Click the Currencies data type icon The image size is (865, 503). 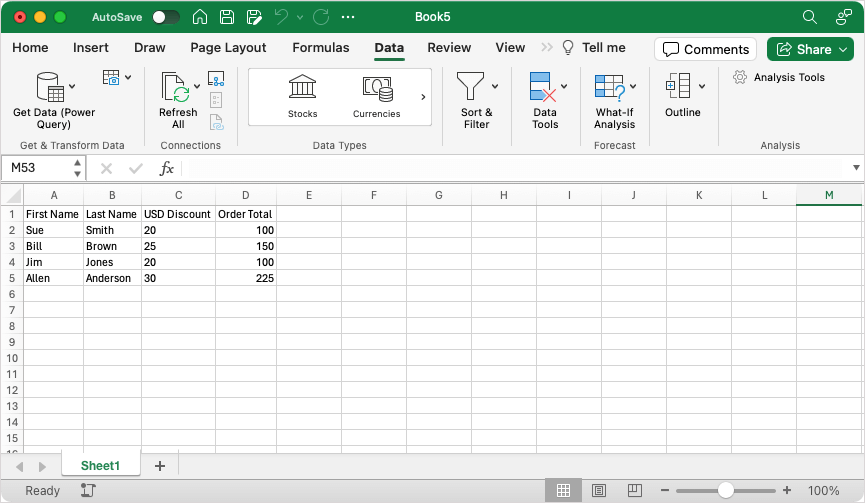coord(377,89)
